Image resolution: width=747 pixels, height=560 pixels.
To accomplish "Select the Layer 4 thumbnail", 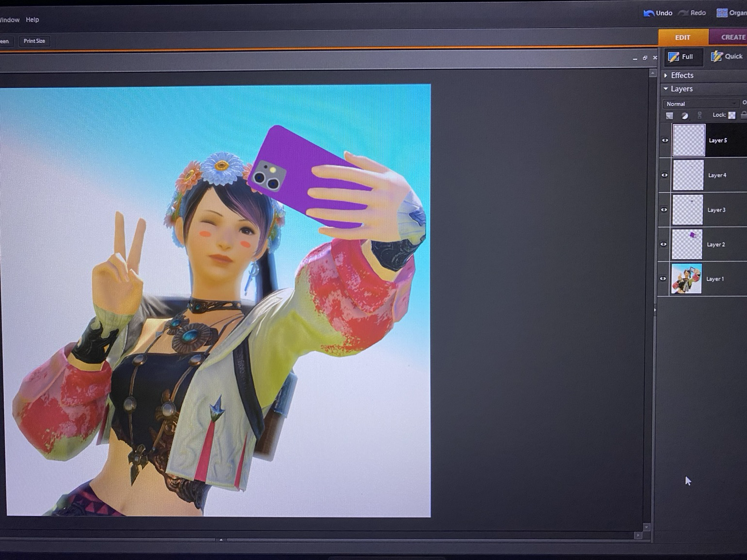I will click(688, 175).
